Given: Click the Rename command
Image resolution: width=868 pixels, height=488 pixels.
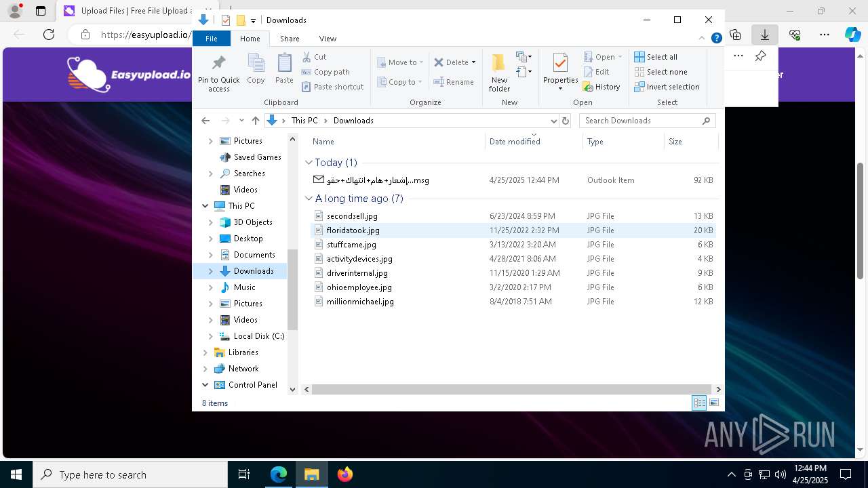Looking at the screenshot, I should (x=454, y=82).
